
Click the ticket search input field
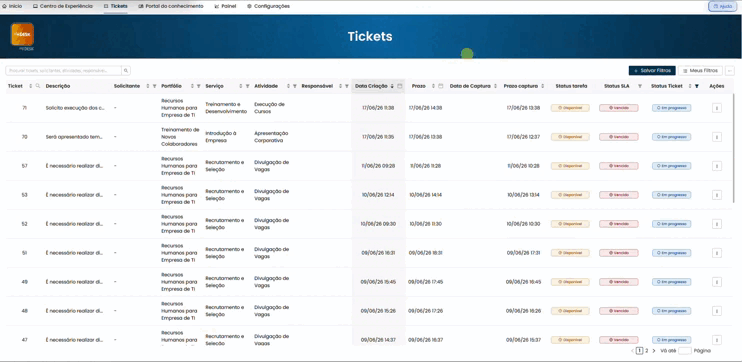click(x=63, y=71)
